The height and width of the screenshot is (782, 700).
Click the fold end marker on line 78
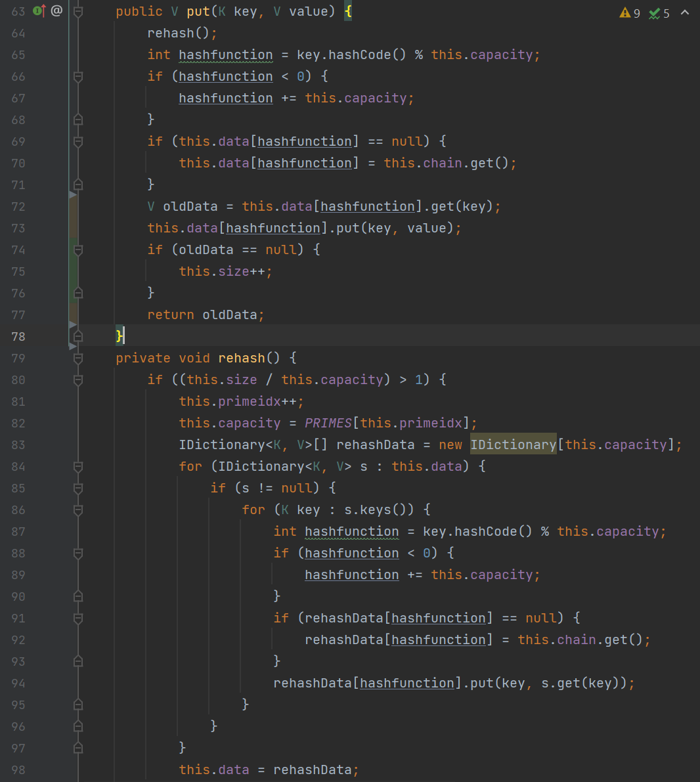(78, 336)
